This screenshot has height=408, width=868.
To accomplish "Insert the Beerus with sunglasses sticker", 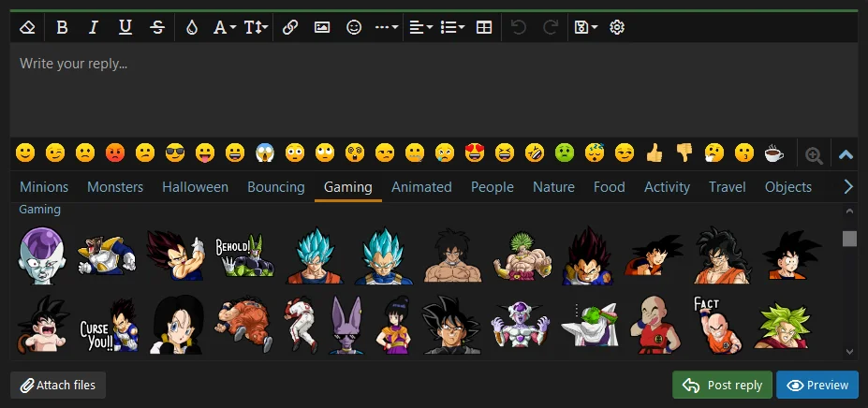I will coord(346,325).
